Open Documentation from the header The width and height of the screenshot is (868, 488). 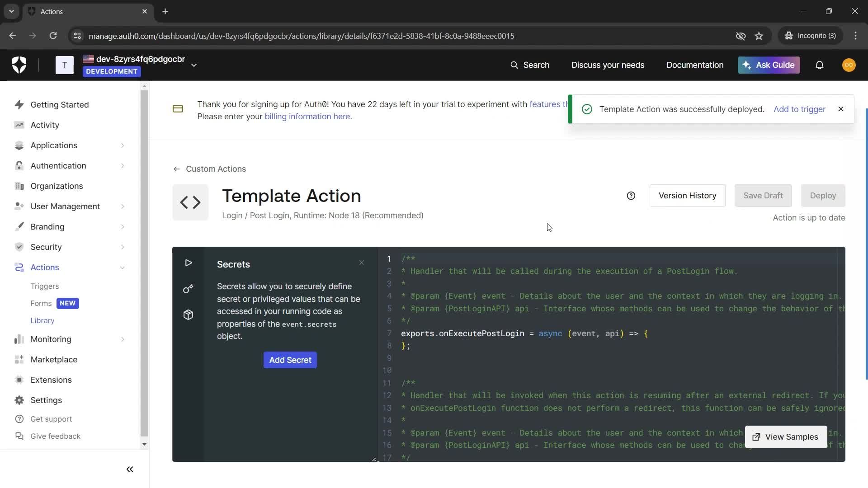(x=695, y=65)
